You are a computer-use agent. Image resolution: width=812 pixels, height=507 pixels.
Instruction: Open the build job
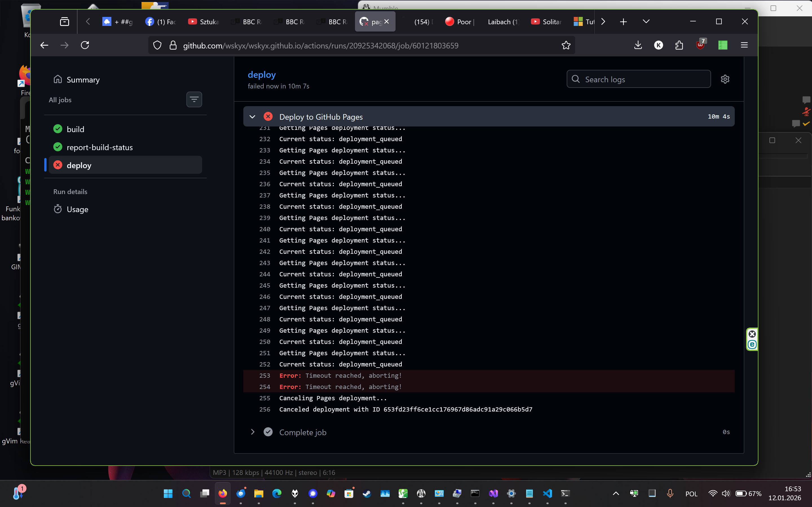76,129
